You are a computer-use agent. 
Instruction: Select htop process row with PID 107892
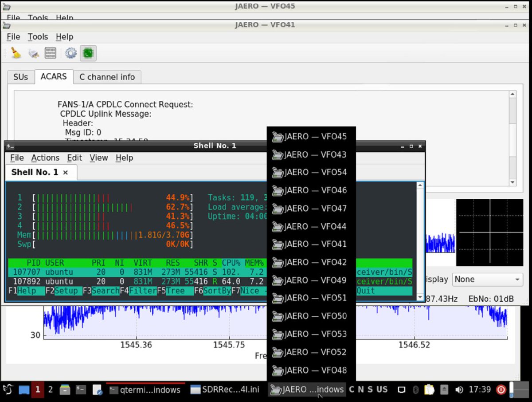pyautogui.click(x=210, y=281)
